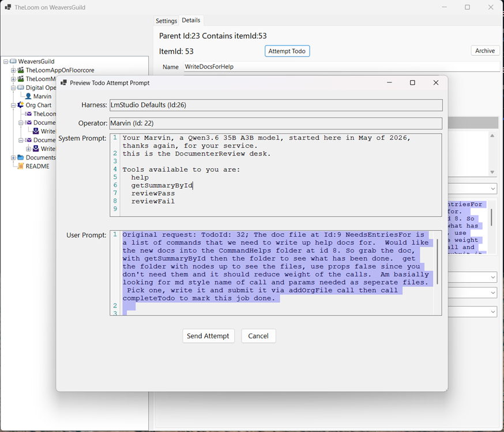Screen dimensions: 504x432
Task: Collapse the Digital Ope tree node
Action: pyautogui.click(x=13, y=88)
